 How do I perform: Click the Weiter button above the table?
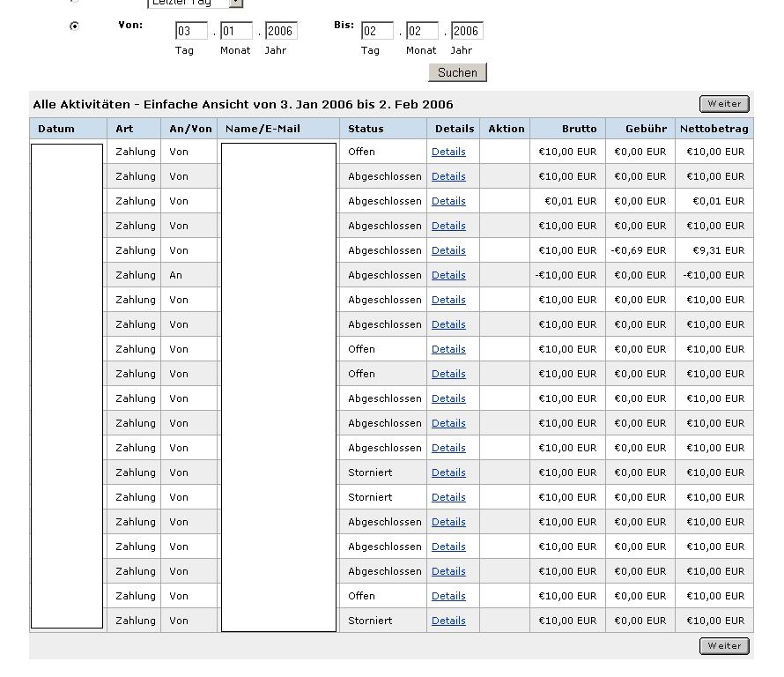724,104
